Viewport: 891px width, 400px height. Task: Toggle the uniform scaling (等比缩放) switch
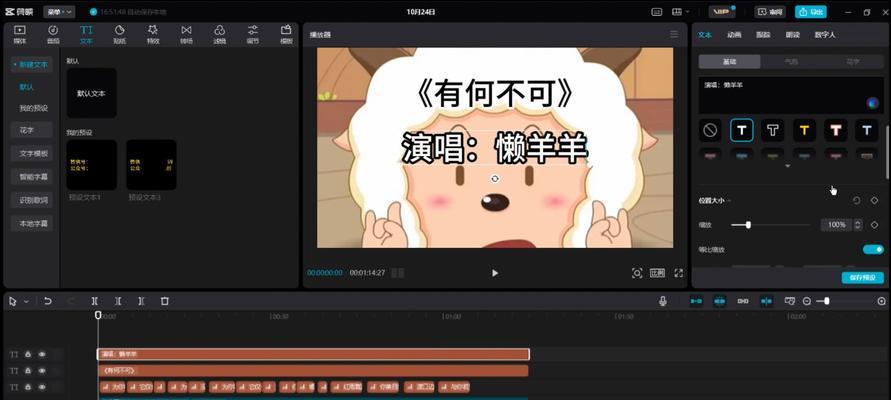tap(873, 249)
